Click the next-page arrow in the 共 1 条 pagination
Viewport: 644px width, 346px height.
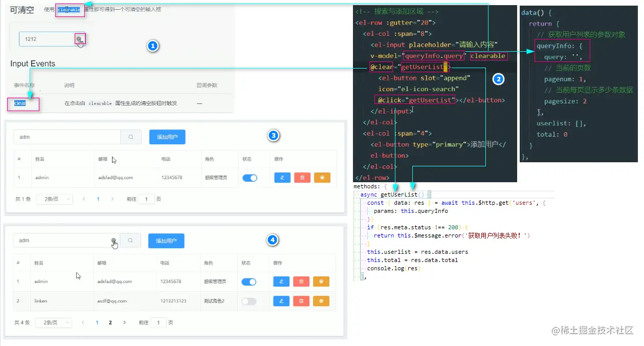pos(112,199)
